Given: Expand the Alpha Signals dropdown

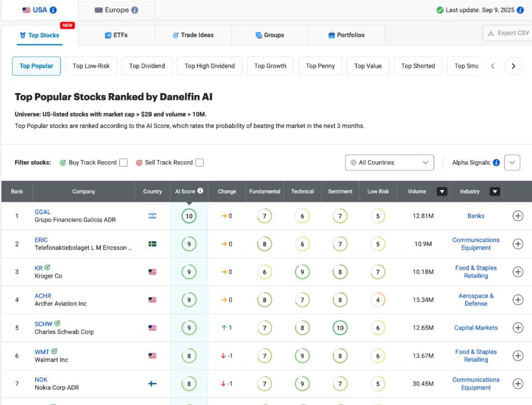Looking at the screenshot, I should [512, 163].
